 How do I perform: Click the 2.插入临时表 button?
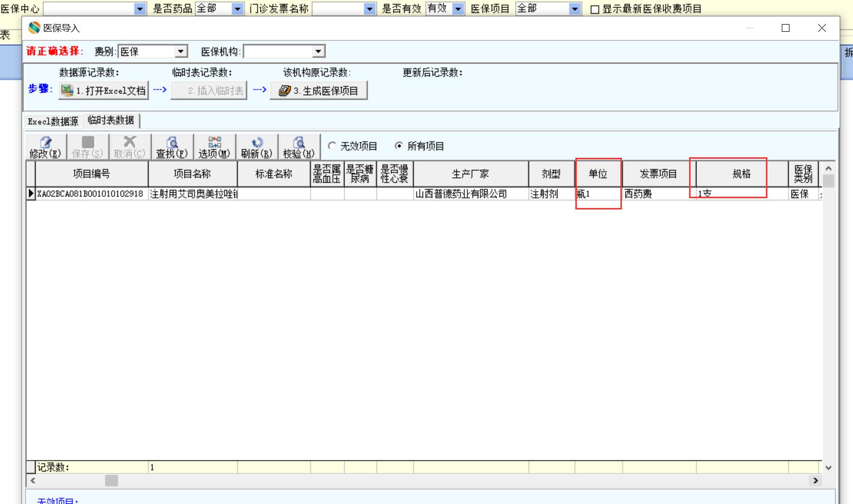pyautogui.click(x=209, y=91)
